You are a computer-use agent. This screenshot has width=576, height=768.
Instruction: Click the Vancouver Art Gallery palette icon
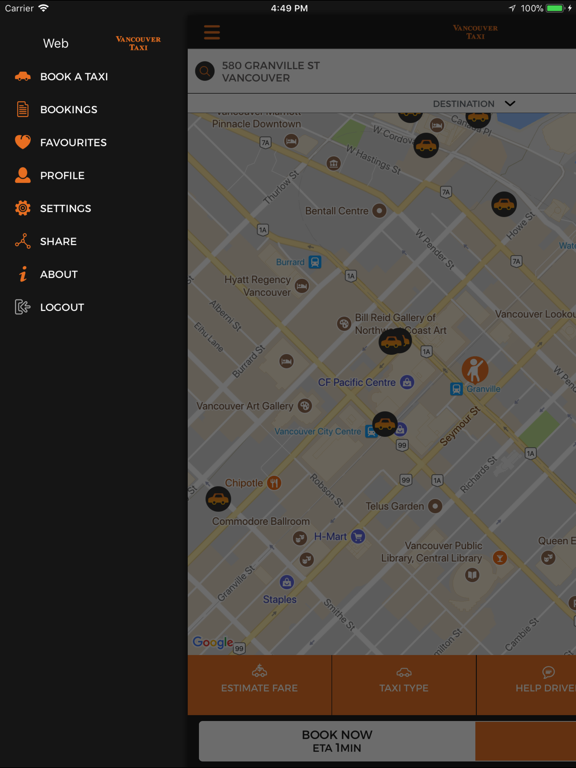(x=305, y=406)
